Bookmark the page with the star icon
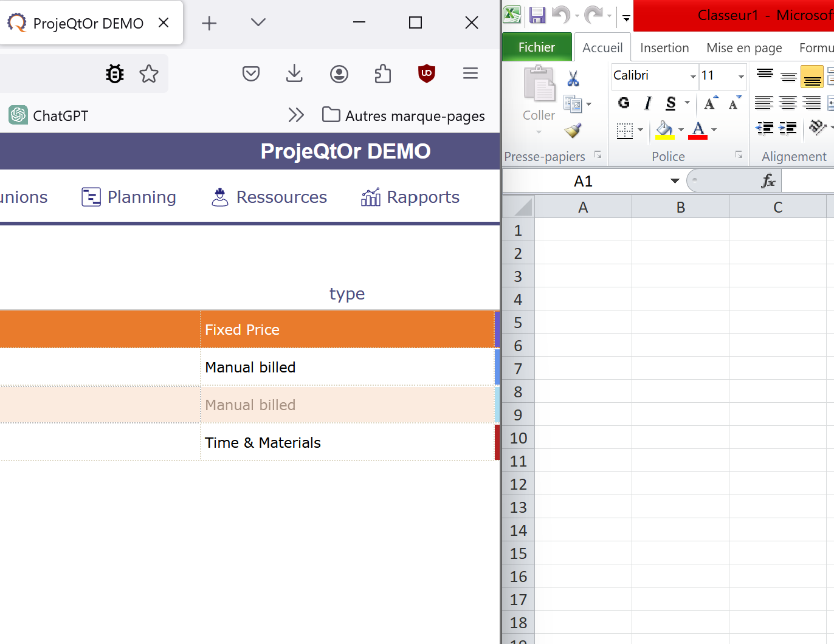This screenshot has width=834, height=644. [x=149, y=74]
